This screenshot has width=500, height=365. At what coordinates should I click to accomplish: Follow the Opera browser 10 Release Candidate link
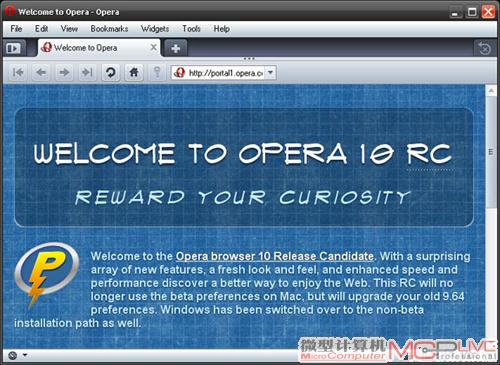275,256
